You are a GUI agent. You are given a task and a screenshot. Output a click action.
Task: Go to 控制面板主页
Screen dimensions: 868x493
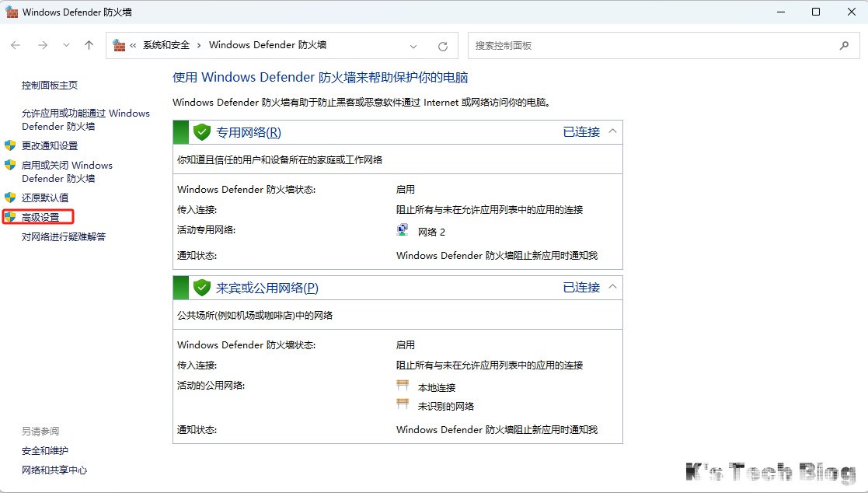(50, 86)
